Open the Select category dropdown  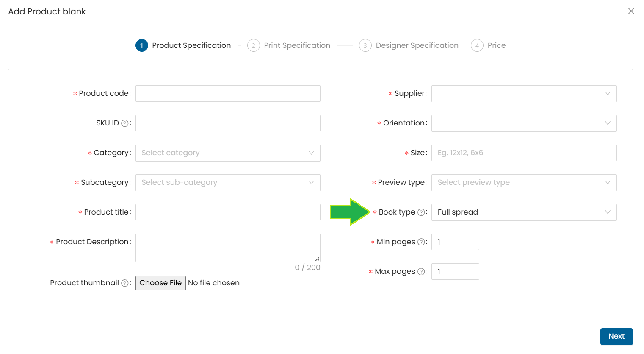(x=228, y=153)
